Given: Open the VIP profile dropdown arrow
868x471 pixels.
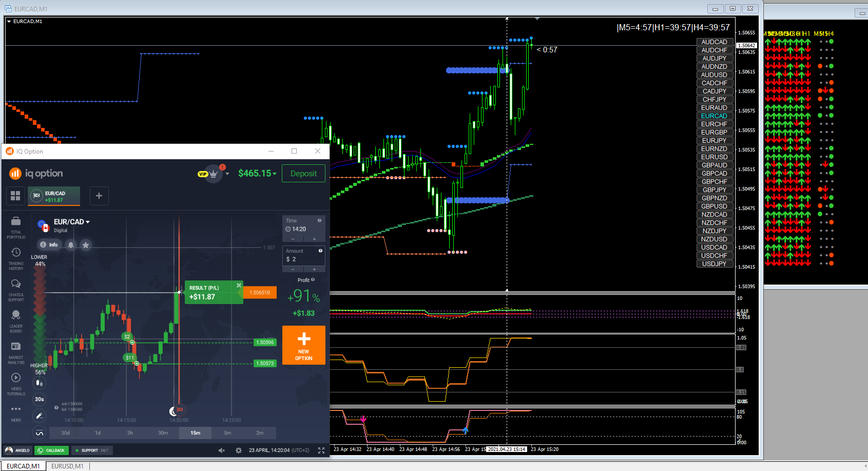Looking at the screenshot, I should click(x=227, y=174).
